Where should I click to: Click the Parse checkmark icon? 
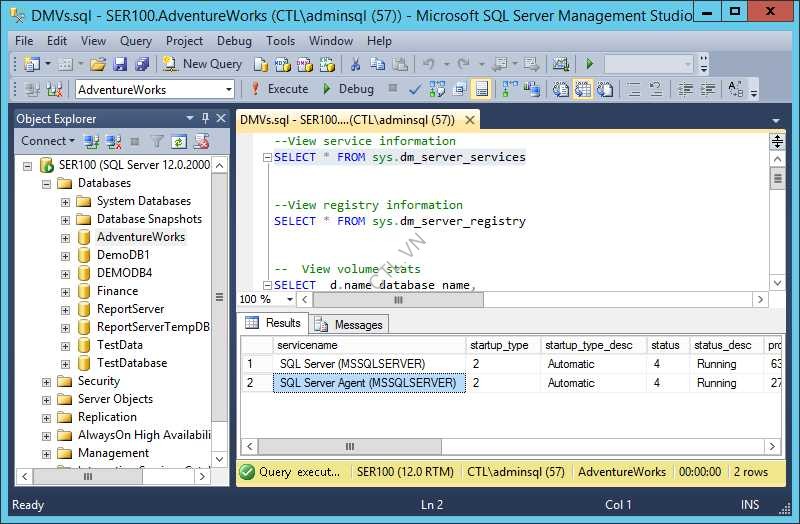point(415,89)
